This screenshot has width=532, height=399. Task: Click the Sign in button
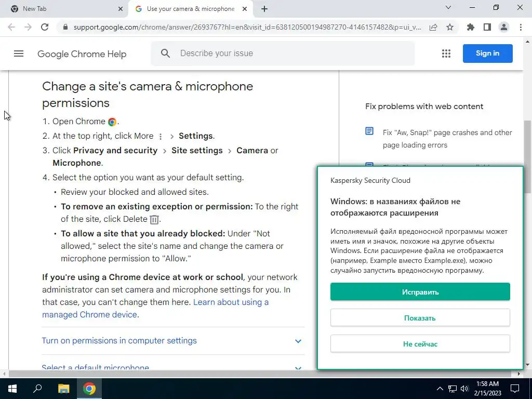(x=487, y=54)
